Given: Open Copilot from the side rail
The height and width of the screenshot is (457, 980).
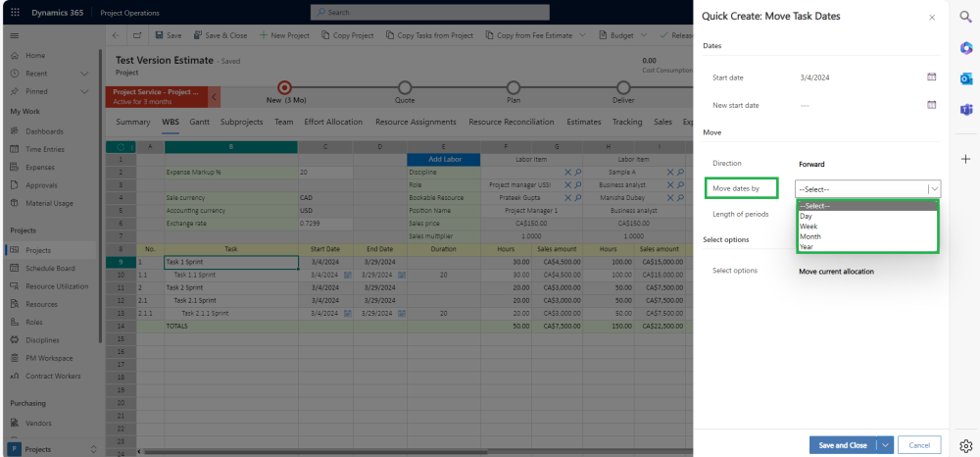Looking at the screenshot, I should (966, 47).
